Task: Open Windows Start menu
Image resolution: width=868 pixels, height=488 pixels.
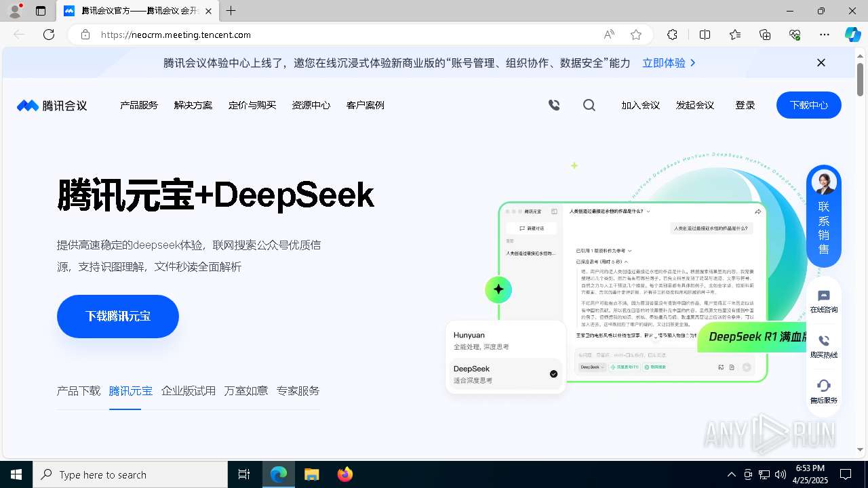Action: coord(16,474)
